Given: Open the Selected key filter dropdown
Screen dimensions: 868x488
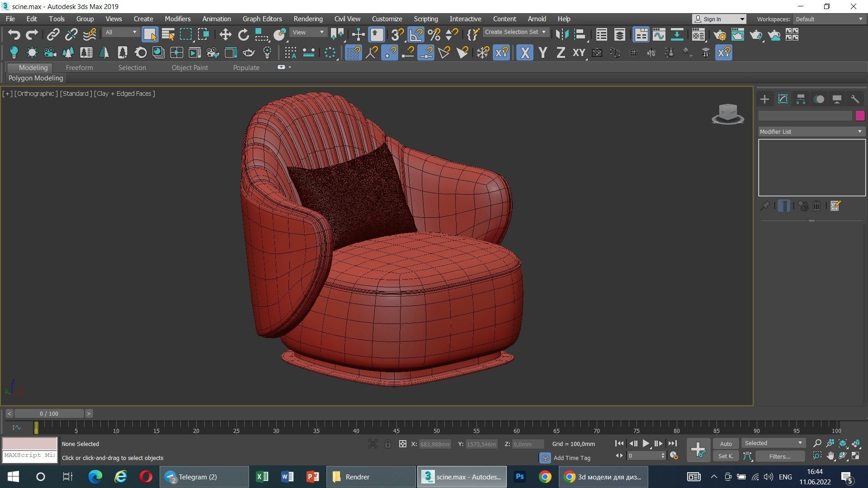Looking at the screenshot, I should [773, 443].
